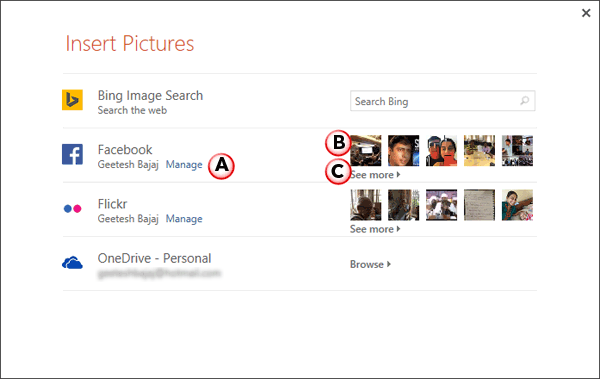Viewport: 600px width, 379px height.
Task: Click the OneDrive - Personal title
Action: (154, 258)
